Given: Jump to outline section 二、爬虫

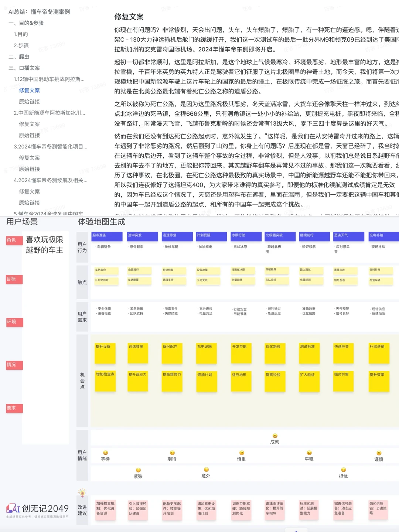Looking at the screenshot, I should 19,57.
